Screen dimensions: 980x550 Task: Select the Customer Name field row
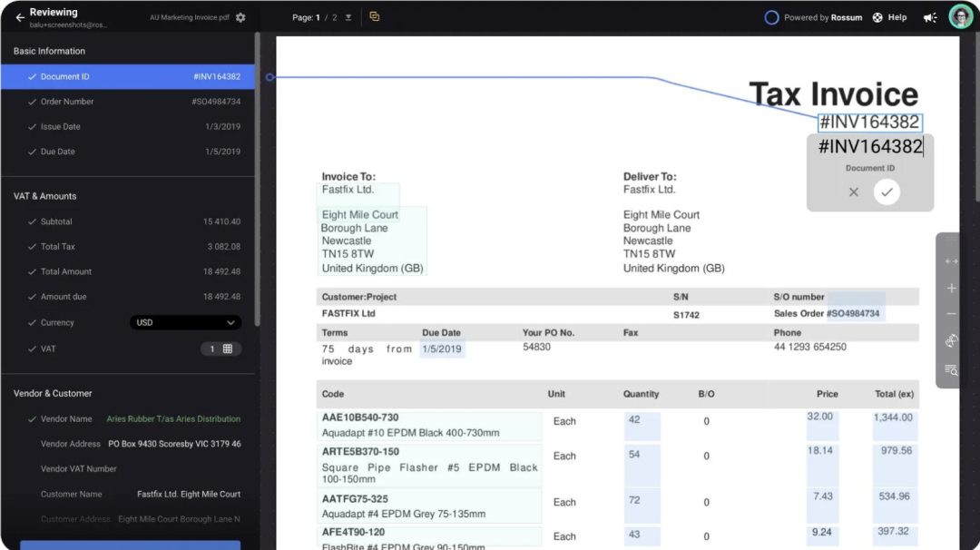click(x=128, y=494)
